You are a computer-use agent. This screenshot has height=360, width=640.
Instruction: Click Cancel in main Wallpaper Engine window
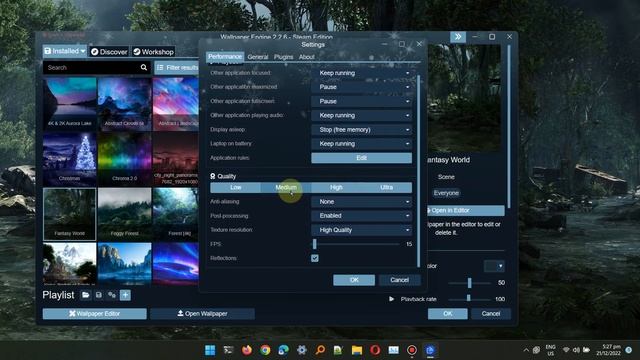point(491,313)
